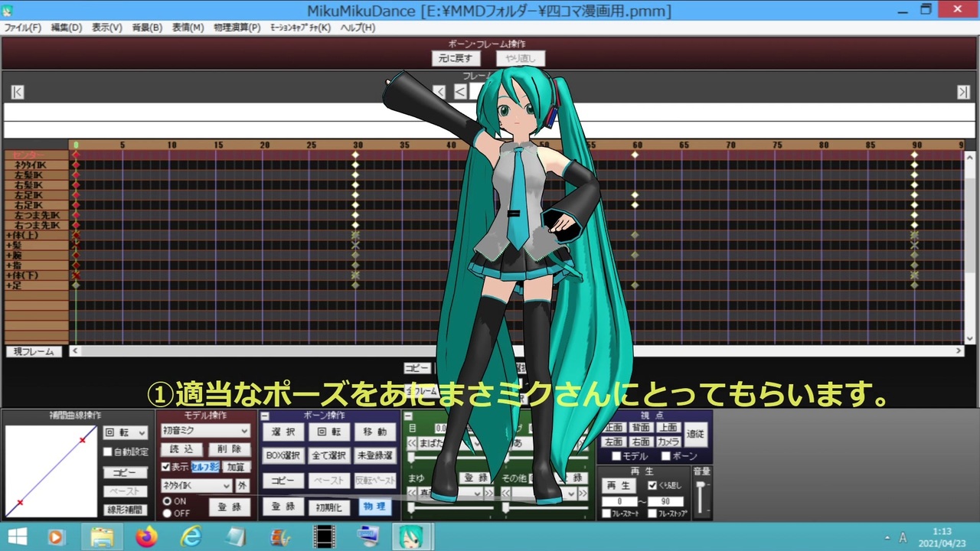Expand the 指 bone group
Viewport: 980px width, 551px height.
click(8, 266)
